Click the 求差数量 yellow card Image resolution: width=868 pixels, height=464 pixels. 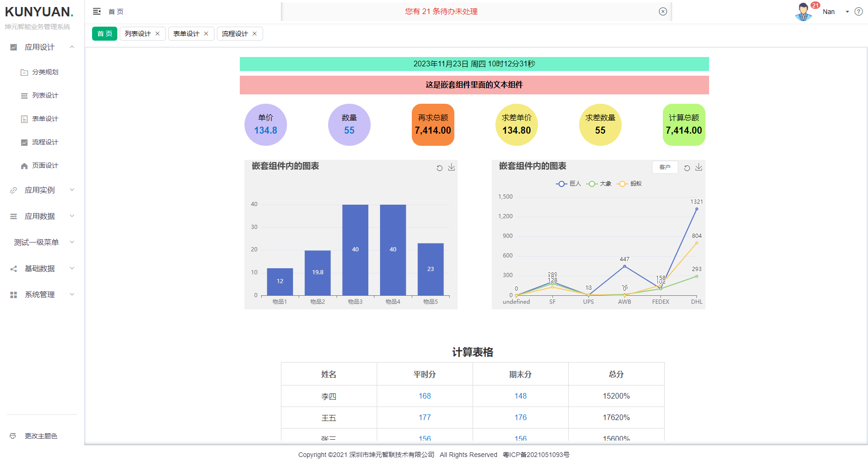tap(600, 125)
